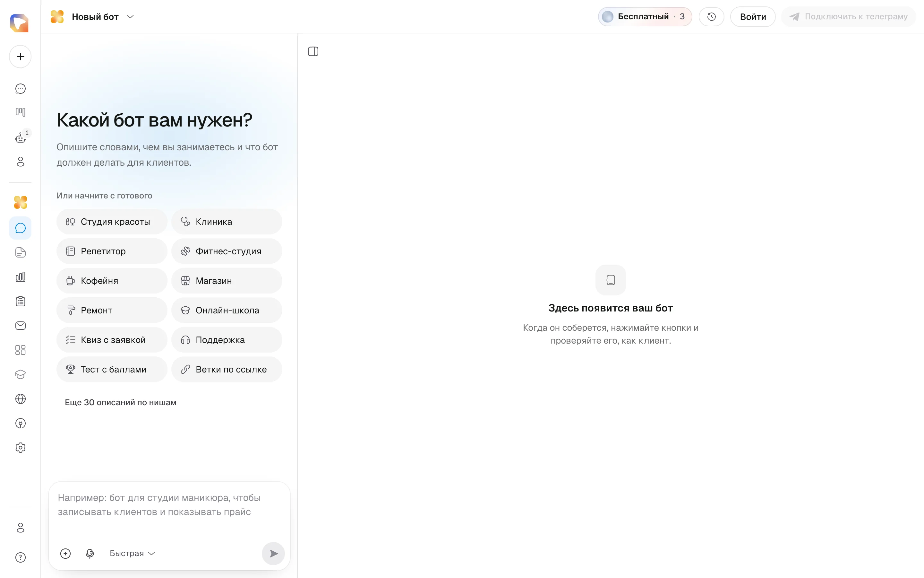Open the clipboard list icon in sidebar

point(20,301)
